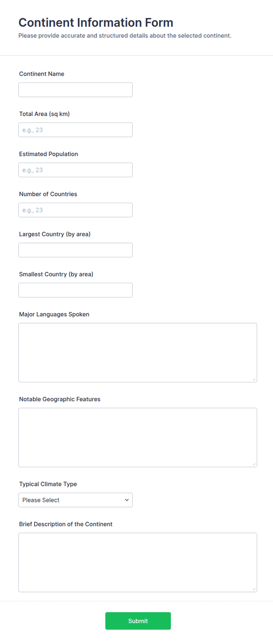This screenshot has height=644, width=273.
Task: Focus the Total Area (sq km) field
Action: [x=75, y=130]
